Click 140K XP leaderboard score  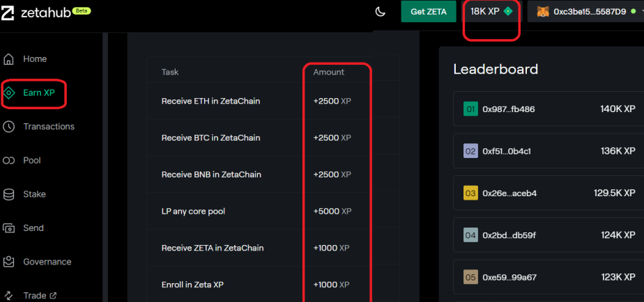point(618,109)
